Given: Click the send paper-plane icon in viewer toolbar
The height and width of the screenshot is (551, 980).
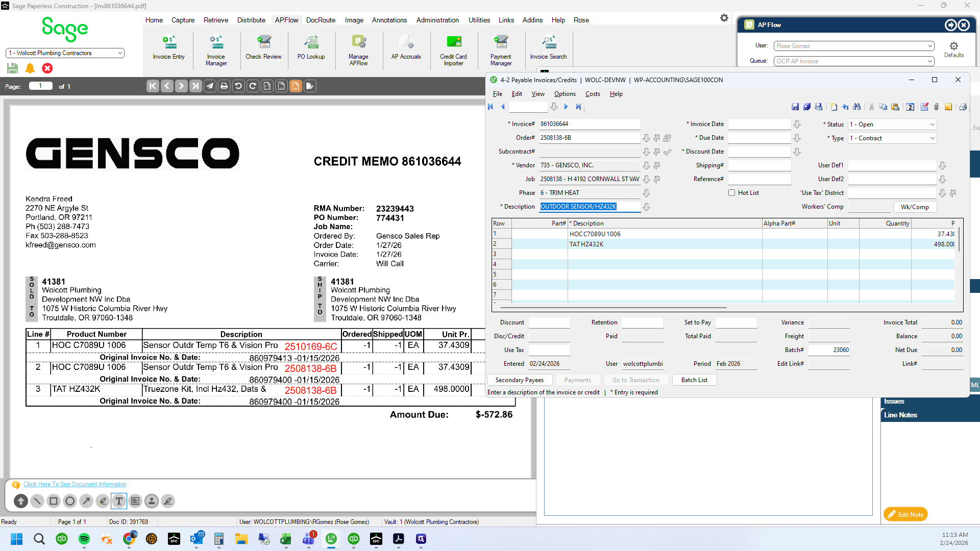Looking at the screenshot, I should 210,86.
